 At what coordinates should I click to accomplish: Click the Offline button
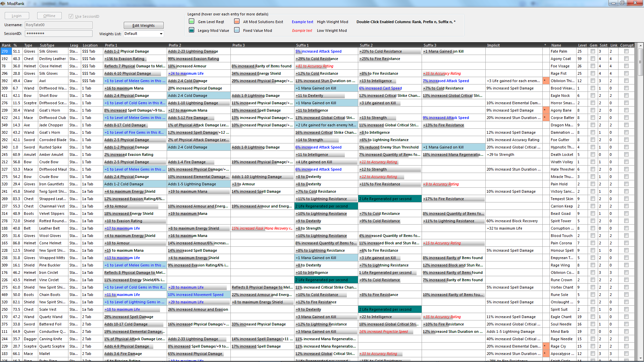pyautogui.click(x=49, y=16)
